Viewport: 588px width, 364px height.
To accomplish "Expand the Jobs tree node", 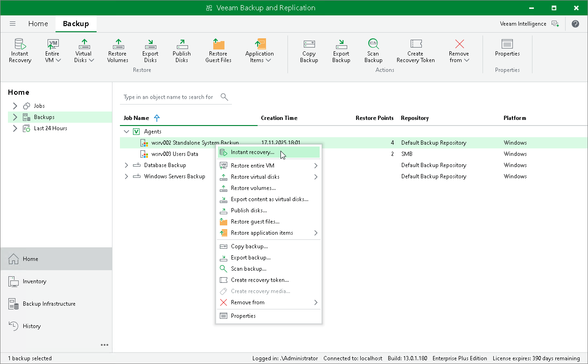I will click(x=15, y=106).
